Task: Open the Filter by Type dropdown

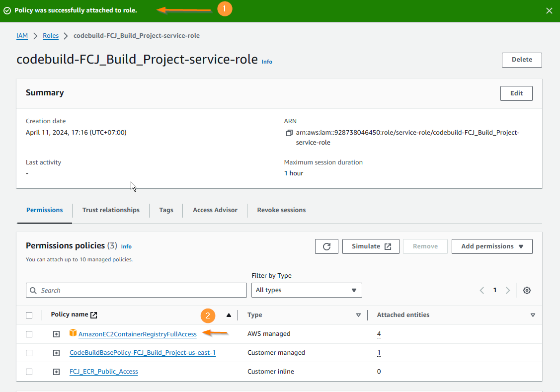Action: [x=307, y=290]
